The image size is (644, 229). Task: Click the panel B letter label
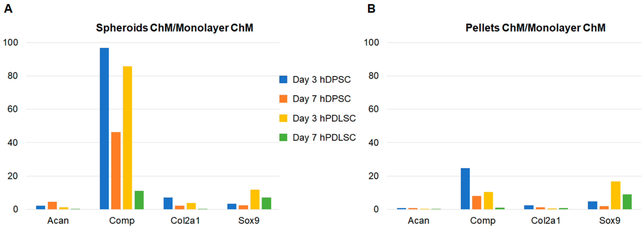click(x=371, y=9)
